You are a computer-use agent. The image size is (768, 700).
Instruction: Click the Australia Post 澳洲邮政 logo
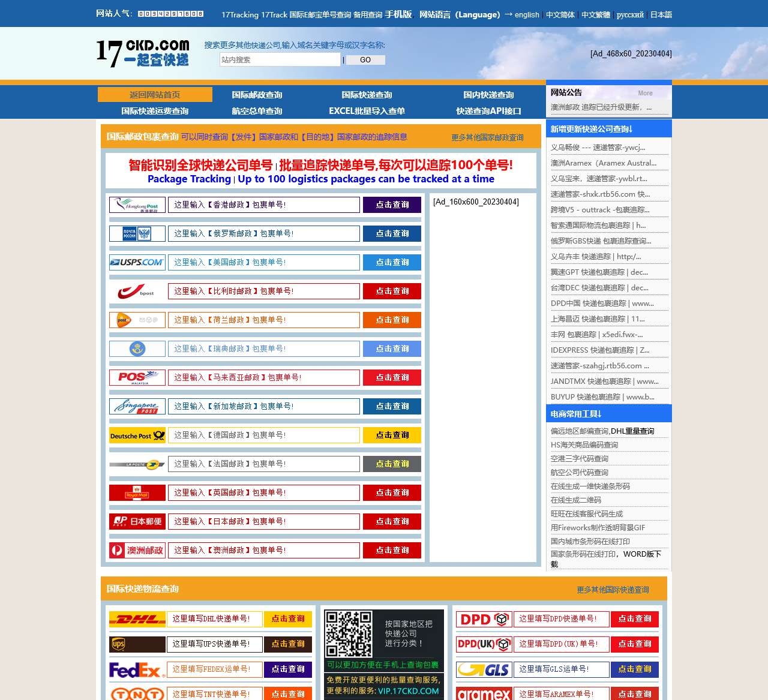coord(137,551)
